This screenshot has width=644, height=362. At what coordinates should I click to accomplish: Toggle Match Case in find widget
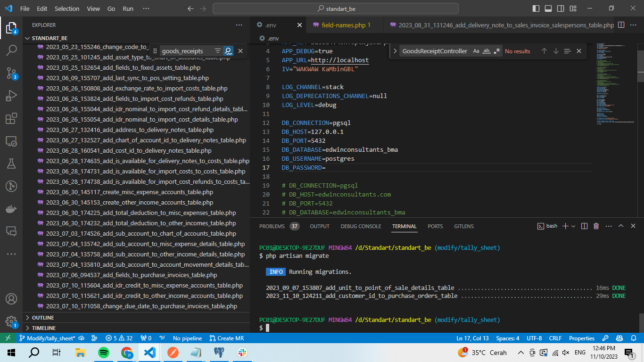point(476,51)
